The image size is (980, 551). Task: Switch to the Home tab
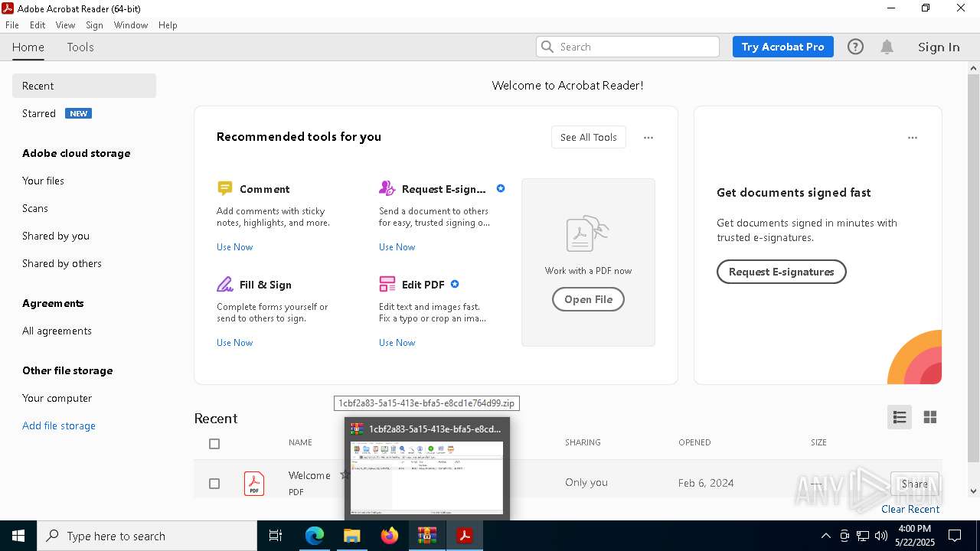tap(28, 47)
